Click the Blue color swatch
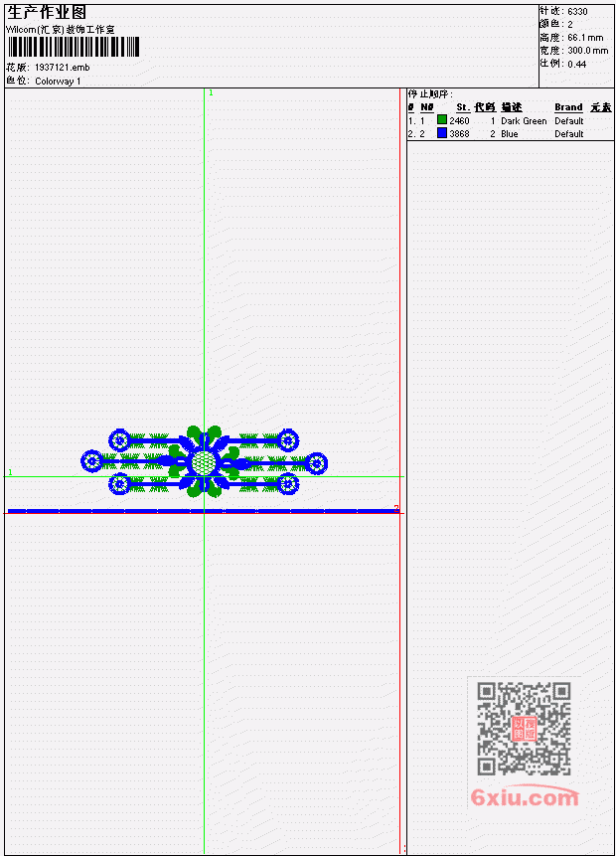616x856 pixels. [x=442, y=132]
